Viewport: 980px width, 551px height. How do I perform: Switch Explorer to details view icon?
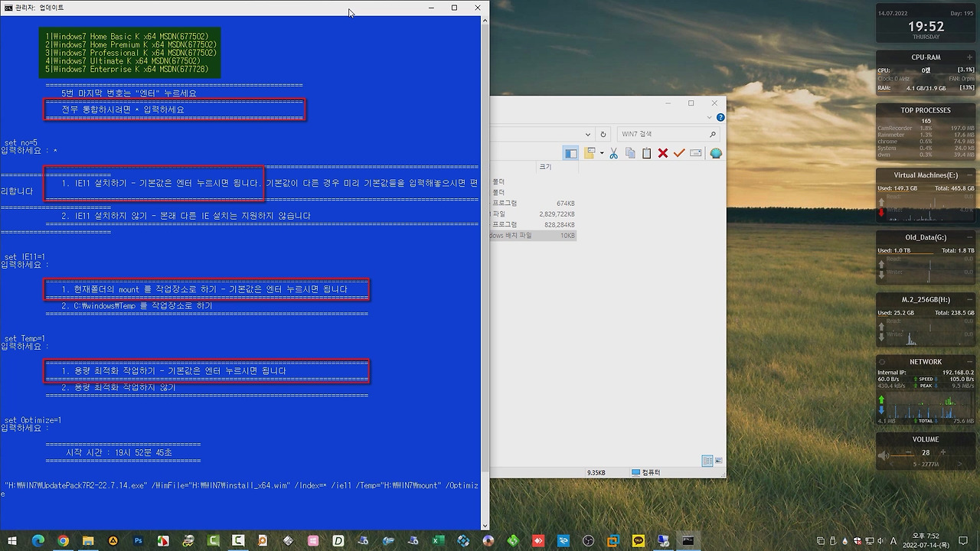[707, 461]
